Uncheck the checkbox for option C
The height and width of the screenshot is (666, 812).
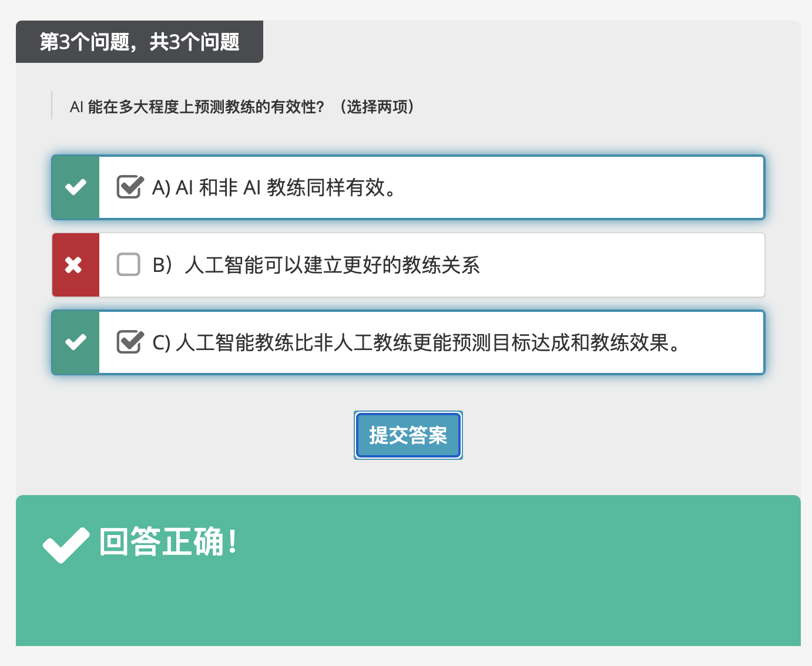129,342
